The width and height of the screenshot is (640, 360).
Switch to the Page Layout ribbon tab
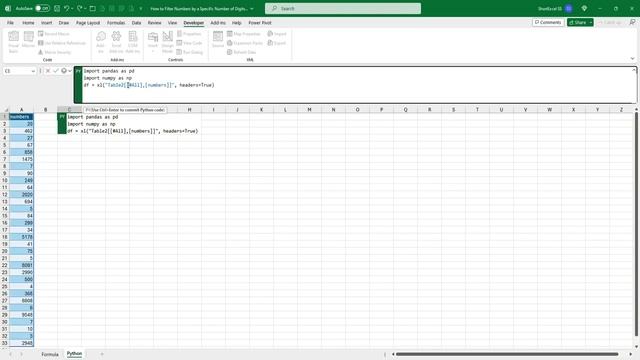point(88,23)
